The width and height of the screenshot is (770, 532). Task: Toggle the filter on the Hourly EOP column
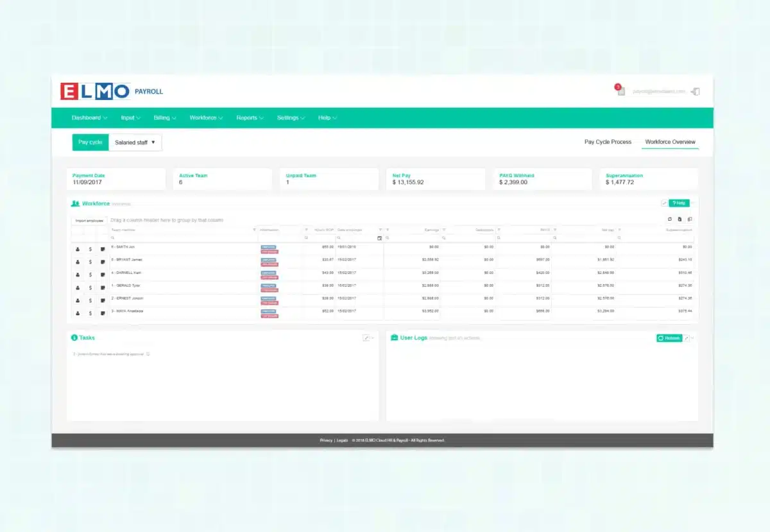(x=381, y=229)
